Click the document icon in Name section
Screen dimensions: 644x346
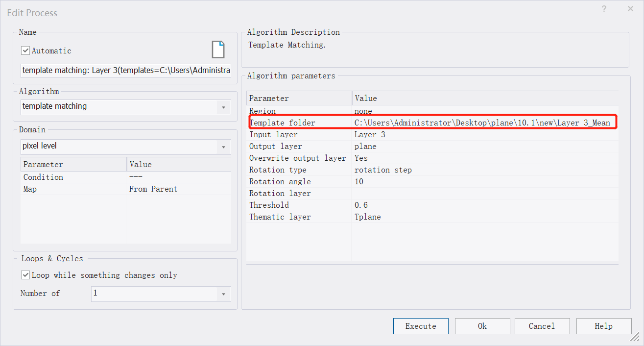point(218,50)
